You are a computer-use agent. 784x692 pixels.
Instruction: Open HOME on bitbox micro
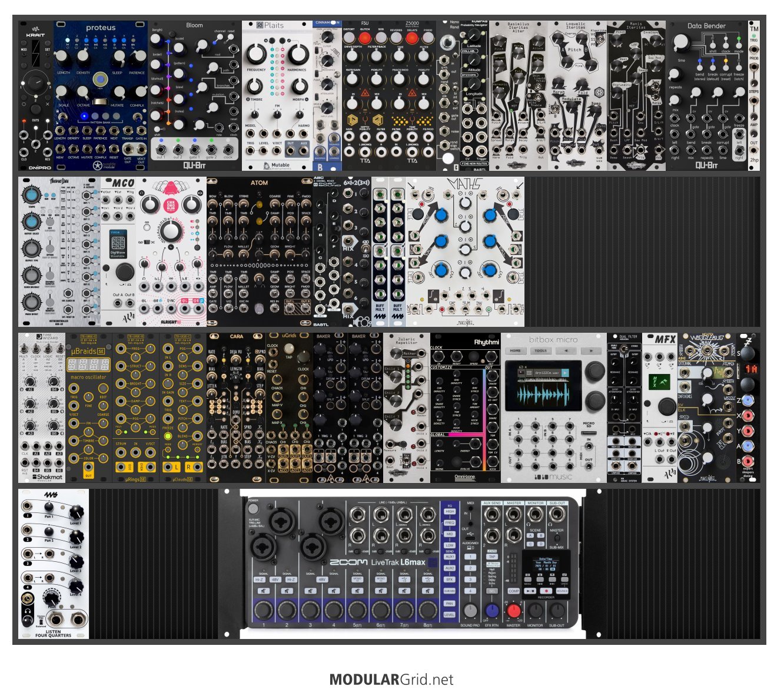(516, 350)
